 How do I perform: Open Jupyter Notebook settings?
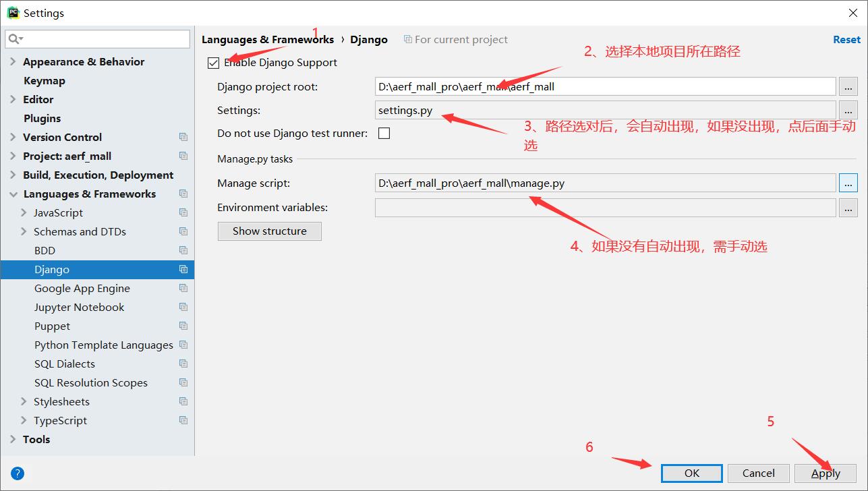tap(80, 307)
